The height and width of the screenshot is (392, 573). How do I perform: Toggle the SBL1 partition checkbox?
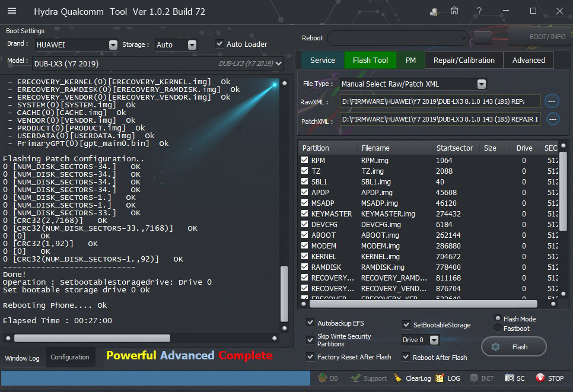pyautogui.click(x=304, y=181)
